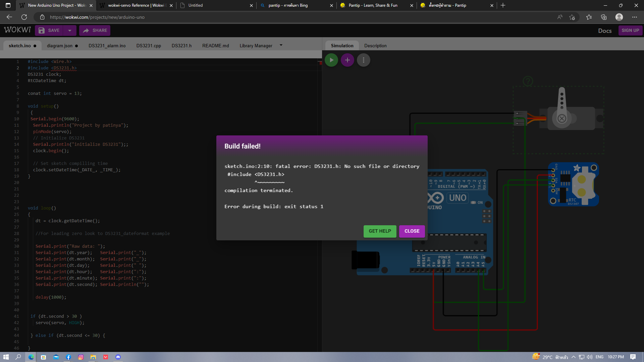Click the Wokwi logo
This screenshot has width=644, height=362.
tap(17, 30)
